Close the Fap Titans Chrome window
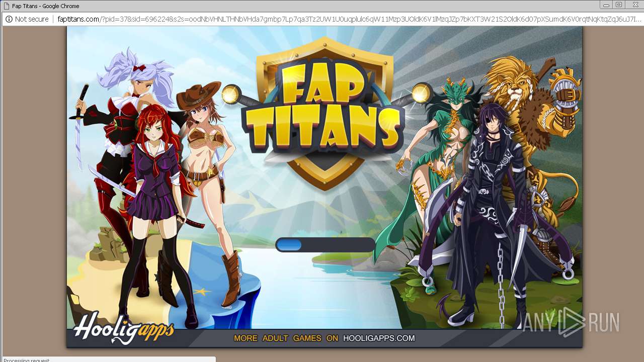The height and width of the screenshot is (362, 644). click(x=634, y=5)
